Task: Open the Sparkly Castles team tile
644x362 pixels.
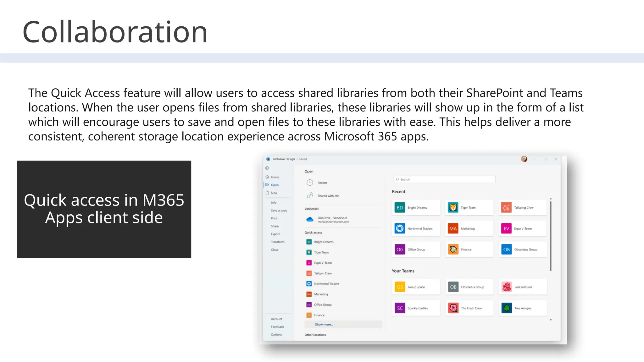Action: point(416,308)
